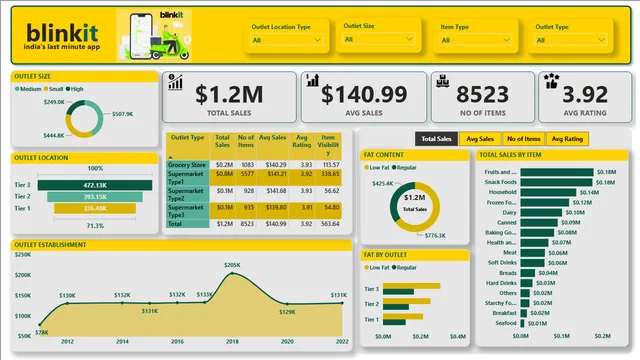Click the Fat Content donut chart center
This screenshot has width=640, height=360.
pos(415,207)
